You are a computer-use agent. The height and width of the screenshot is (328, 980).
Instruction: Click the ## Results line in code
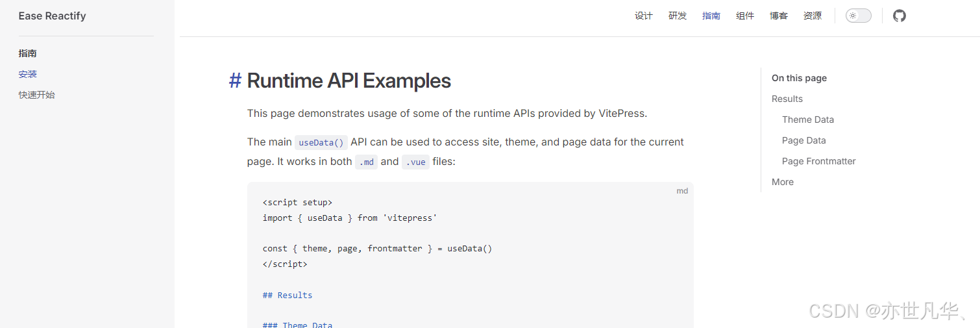coord(288,296)
